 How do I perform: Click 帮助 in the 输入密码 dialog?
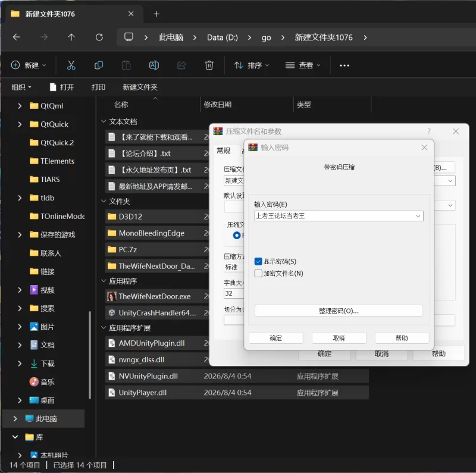tap(402, 338)
